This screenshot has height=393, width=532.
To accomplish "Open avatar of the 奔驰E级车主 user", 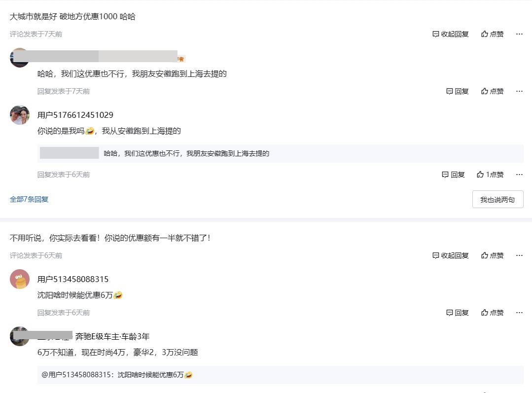I will point(20,336).
